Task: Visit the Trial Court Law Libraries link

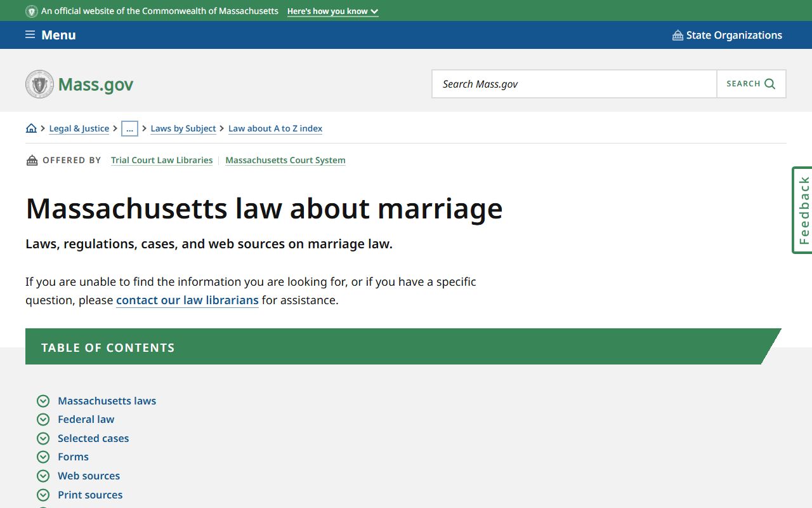Action: click(x=162, y=160)
